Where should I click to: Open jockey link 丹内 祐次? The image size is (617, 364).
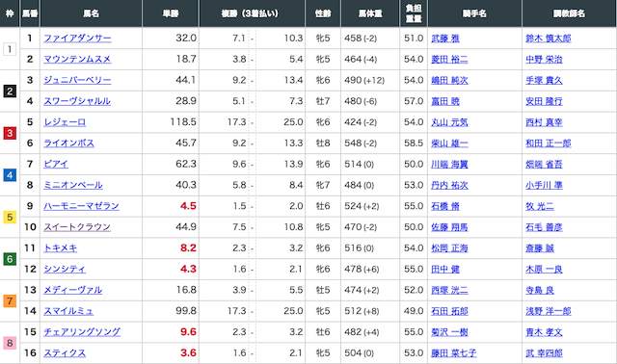coord(450,185)
